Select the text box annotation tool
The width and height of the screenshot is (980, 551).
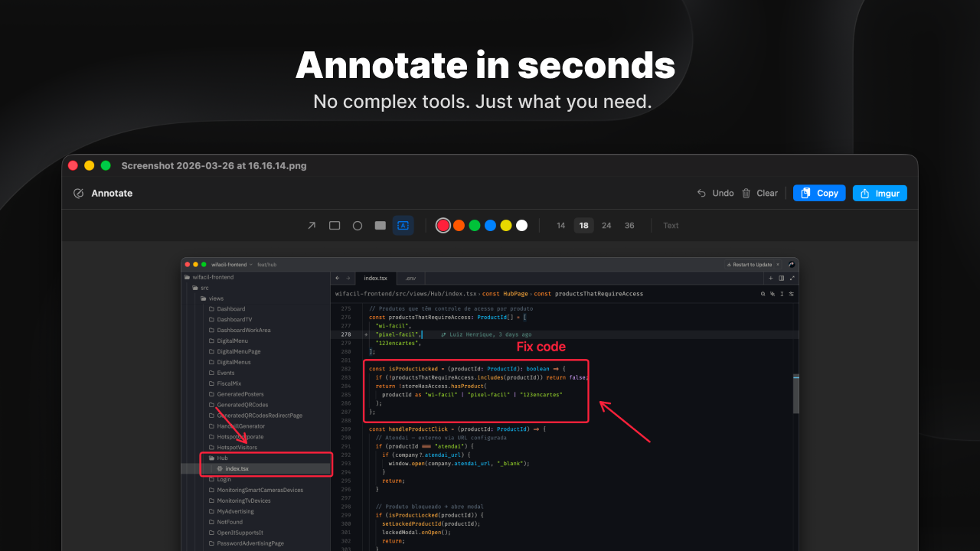click(403, 226)
